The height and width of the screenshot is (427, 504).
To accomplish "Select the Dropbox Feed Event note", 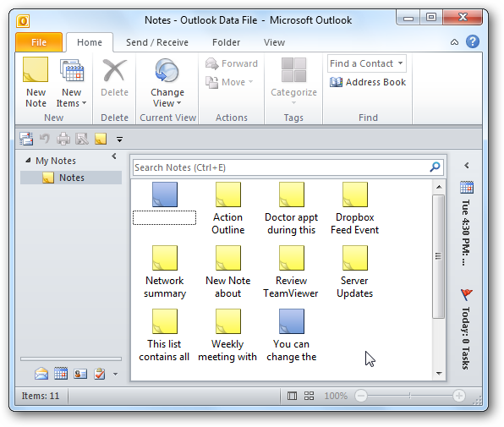I will tap(354, 209).
